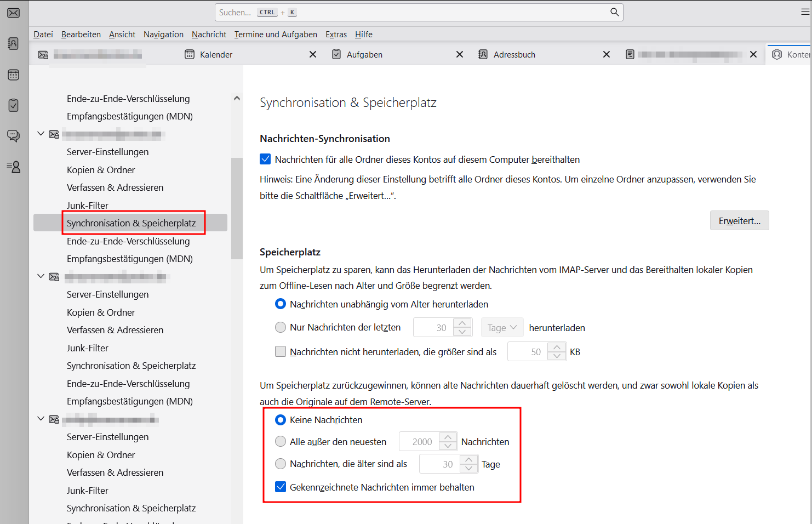Screen dimensions: 812x524
Task: Open the Extras menu
Action: (336, 35)
